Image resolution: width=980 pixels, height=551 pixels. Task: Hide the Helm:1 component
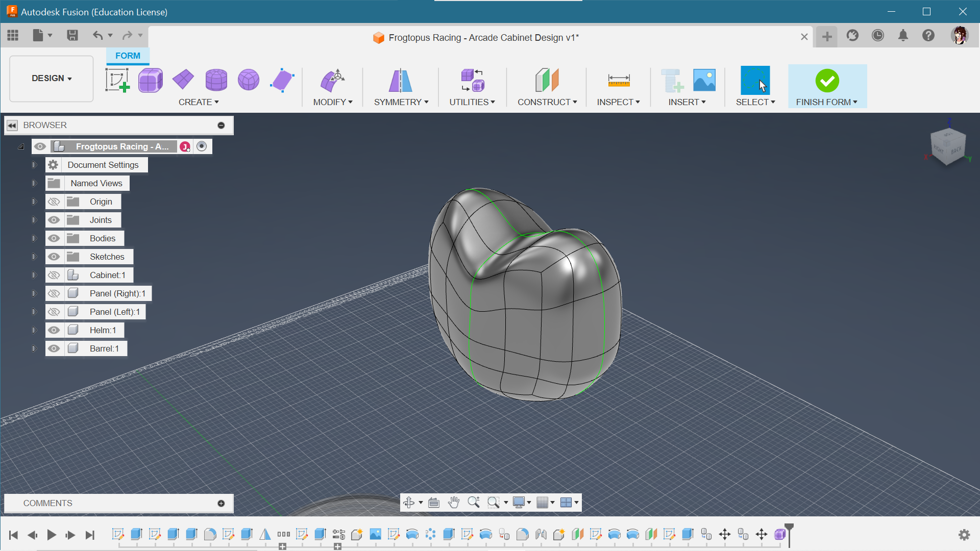(x=54, y=330)
